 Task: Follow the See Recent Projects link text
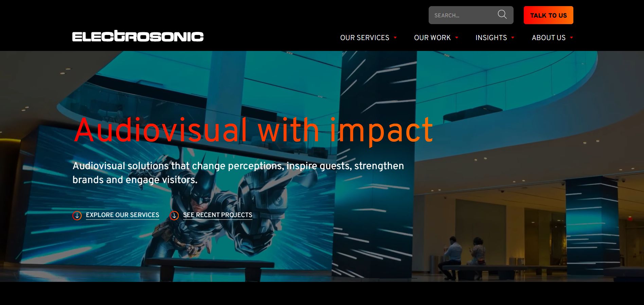point(217,215)
